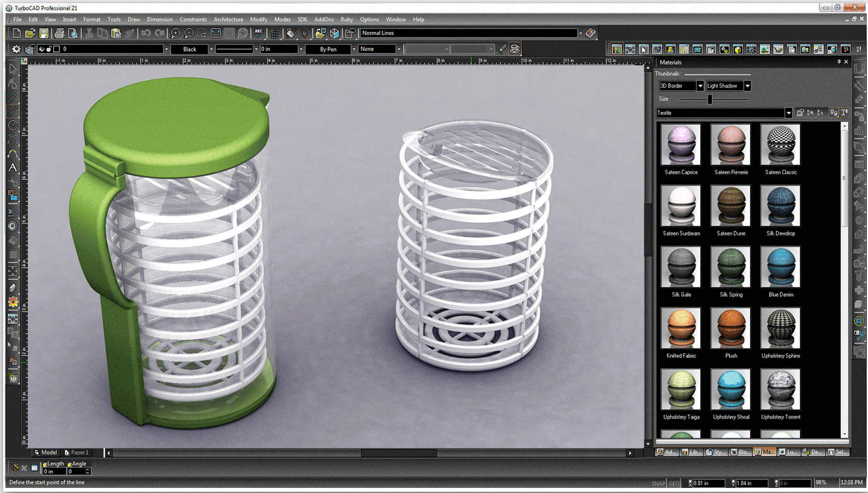
Task: Toggle SNAP mode in the status bar
Action: [x=658, y=483]
